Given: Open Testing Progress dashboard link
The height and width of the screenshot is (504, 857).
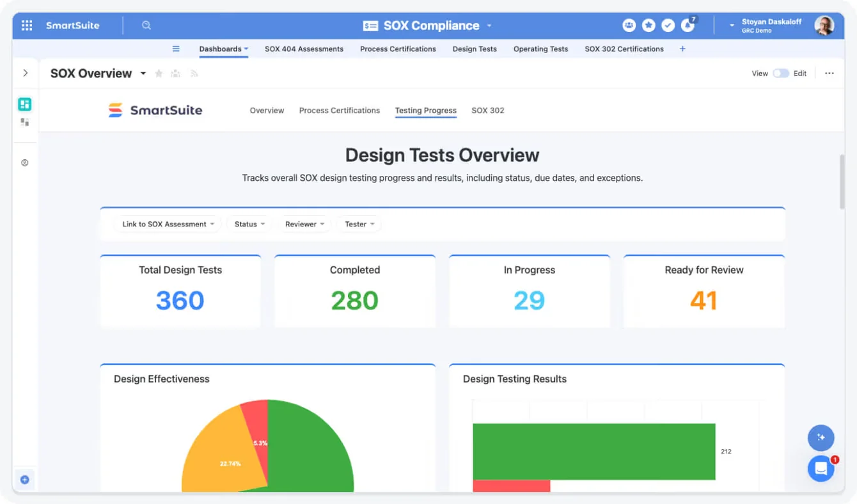Looking at the screenshot, I should [426, 111].
